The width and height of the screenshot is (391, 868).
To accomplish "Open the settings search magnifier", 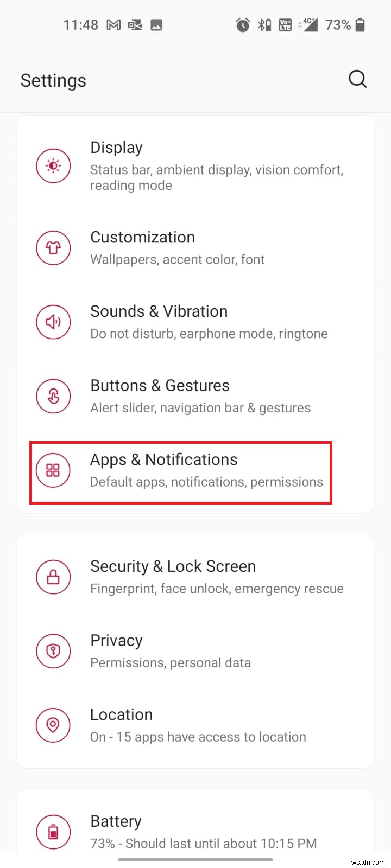I will click(x=357, y=79).
